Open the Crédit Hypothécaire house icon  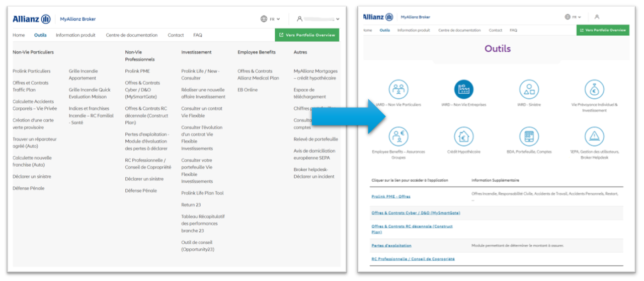point(463,136)
